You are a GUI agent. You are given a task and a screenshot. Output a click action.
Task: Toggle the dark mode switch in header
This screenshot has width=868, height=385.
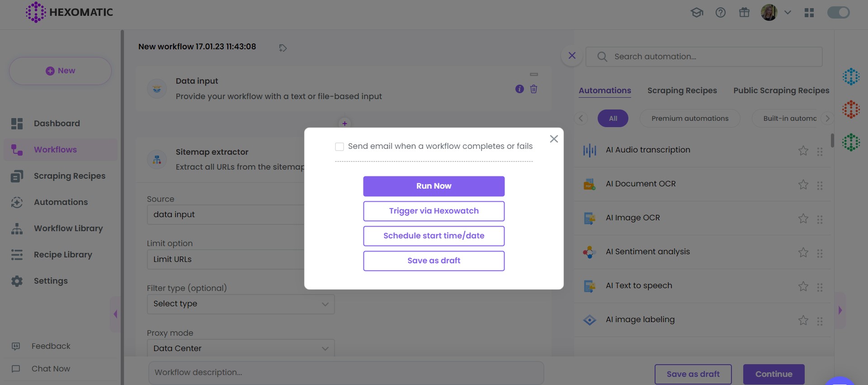(838, 13)
